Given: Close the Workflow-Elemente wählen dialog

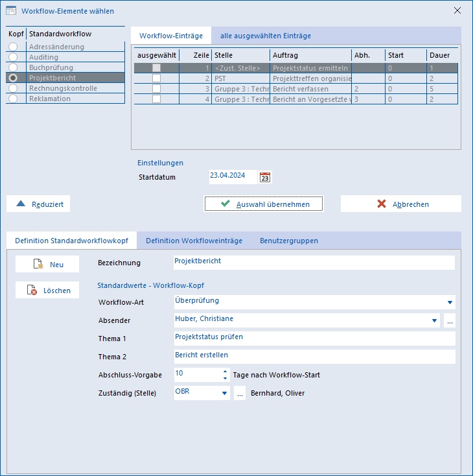Looking at the screenshot, I should click(457, 10).
